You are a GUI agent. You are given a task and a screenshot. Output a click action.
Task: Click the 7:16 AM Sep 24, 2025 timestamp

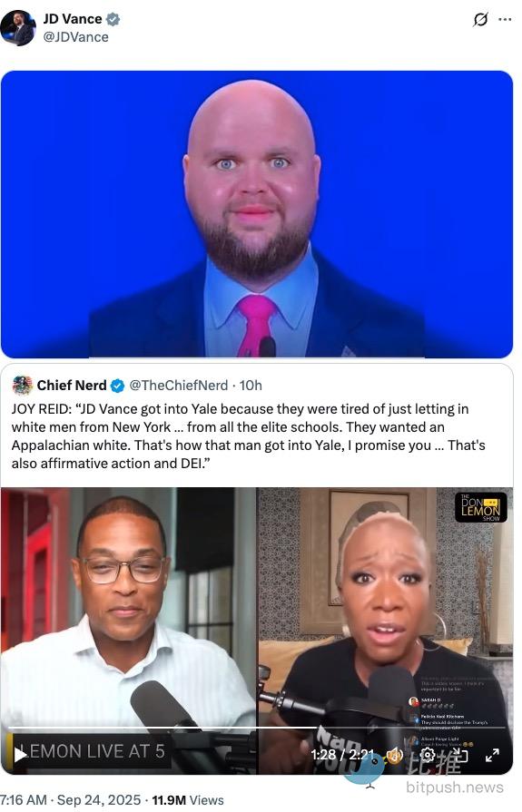tap(70, 800)
